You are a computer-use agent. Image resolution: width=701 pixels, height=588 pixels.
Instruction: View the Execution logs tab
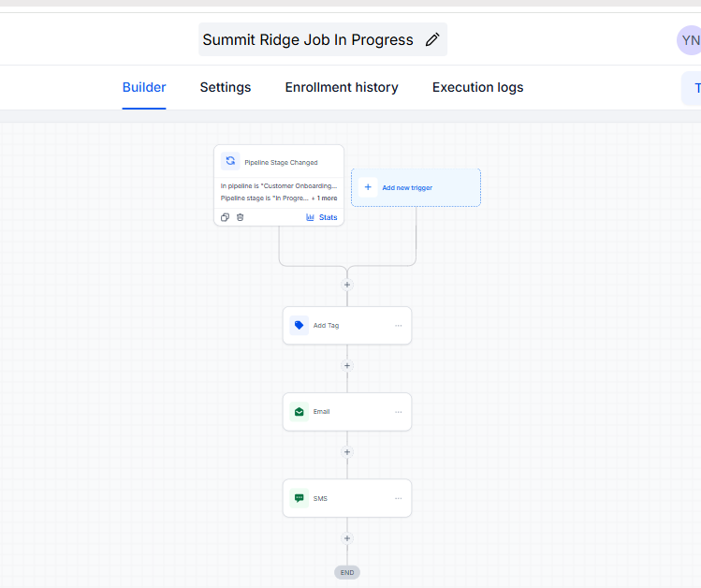477,87
